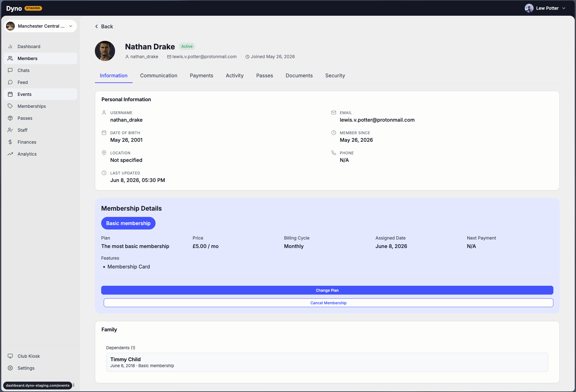This screenshot has height=392, width=576.
Task: Click Nathan Drake's profile photo
Action: click(105, 51)
